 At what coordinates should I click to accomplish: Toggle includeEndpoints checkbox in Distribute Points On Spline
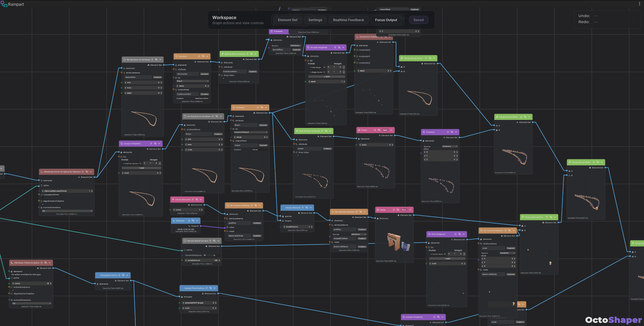tap(13, 290)
